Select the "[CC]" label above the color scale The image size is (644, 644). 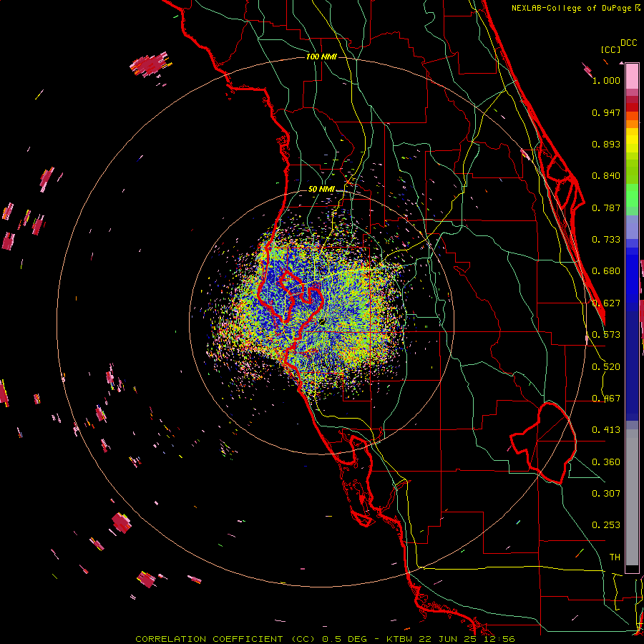tap(610, 49)
